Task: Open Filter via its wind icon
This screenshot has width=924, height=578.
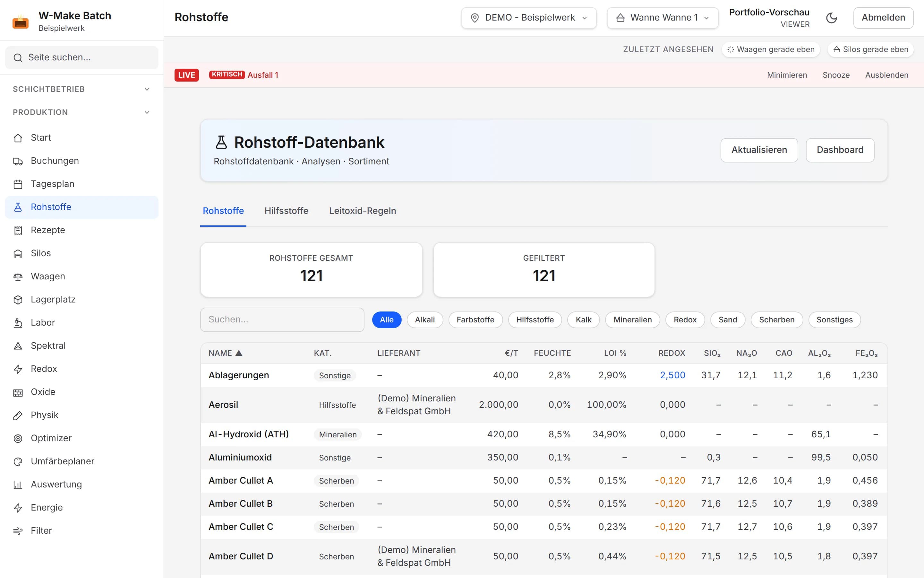Action: (x=18, y=531)
